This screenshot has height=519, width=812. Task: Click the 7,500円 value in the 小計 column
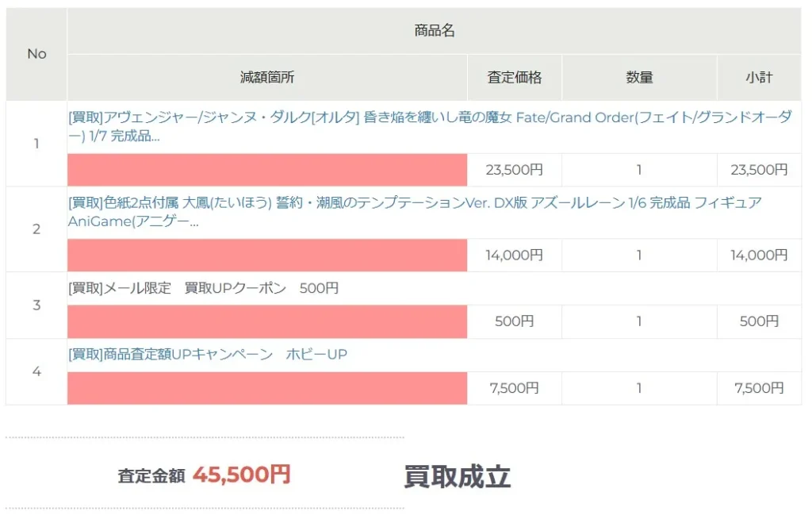(x=758, y=388)
